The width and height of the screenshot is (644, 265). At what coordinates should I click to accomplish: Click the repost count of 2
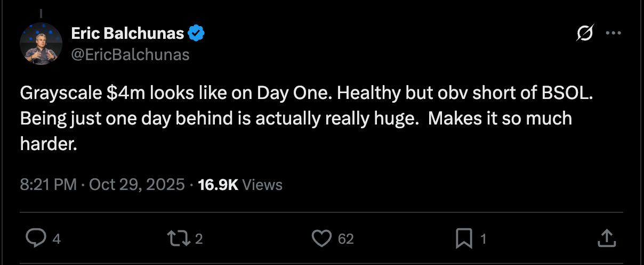[199, 239]
